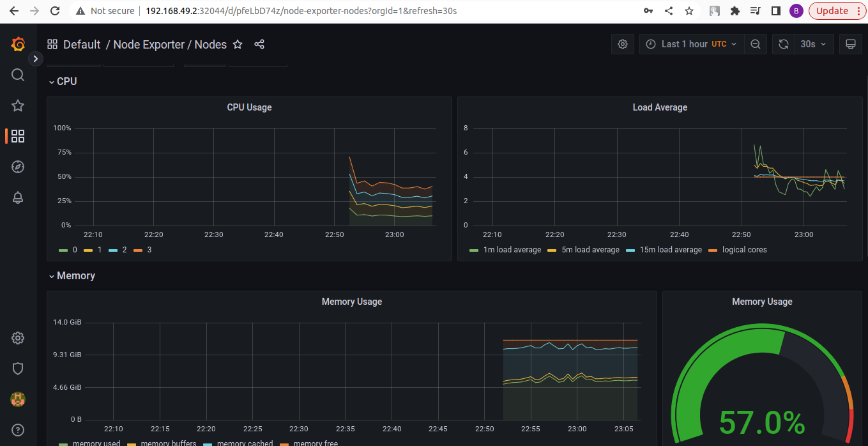Click the 57.0% memory gauge value
Screen dimensions: 868x446
click(762, 423)
